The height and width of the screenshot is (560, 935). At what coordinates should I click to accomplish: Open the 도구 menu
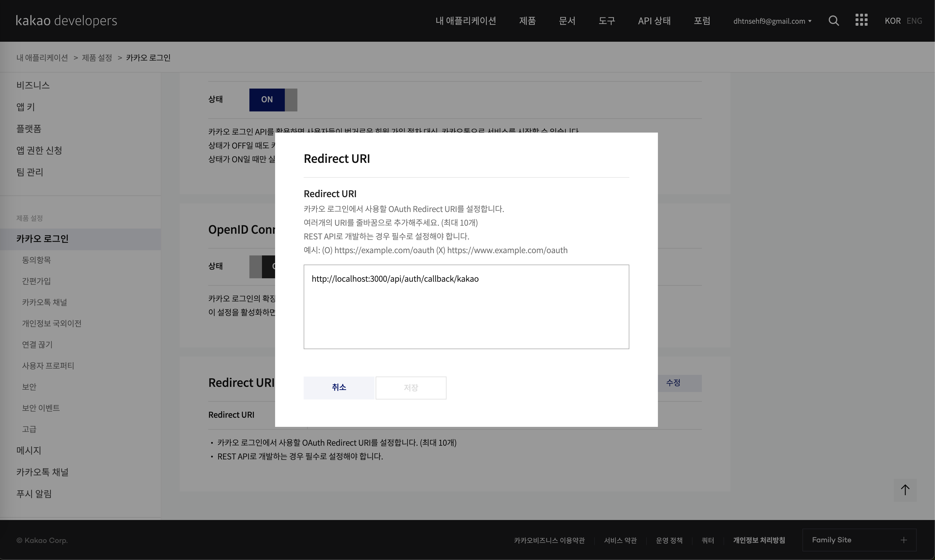point(606,21)
